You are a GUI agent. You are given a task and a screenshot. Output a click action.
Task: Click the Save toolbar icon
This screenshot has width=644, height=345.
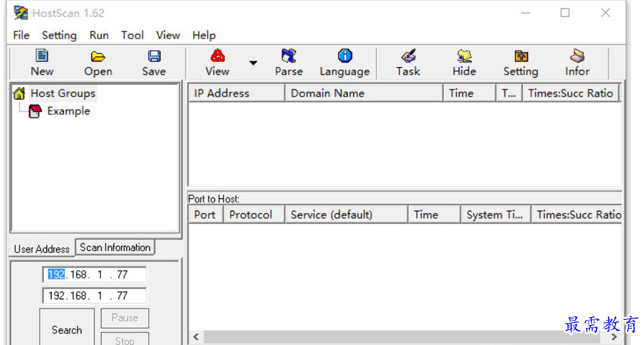tap(154, 63)
